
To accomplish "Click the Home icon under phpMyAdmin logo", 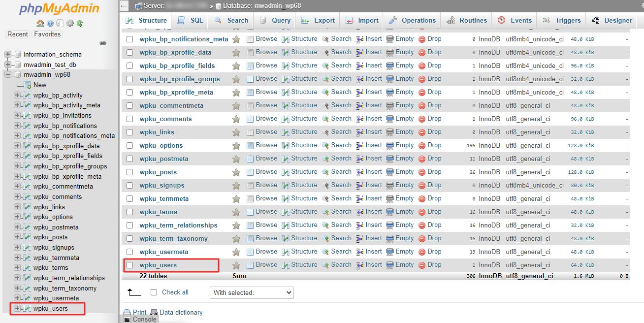I will [x=40, y=23].
